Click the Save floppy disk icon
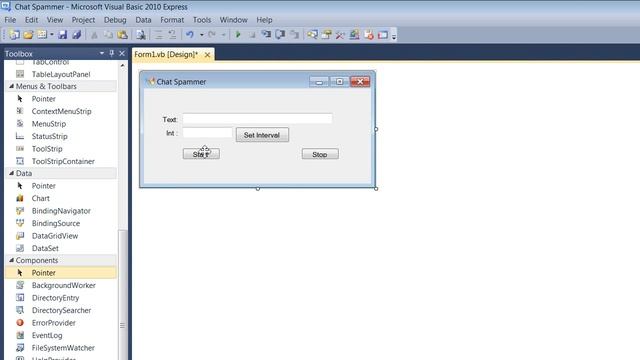The width and height of the screenshot is (640, 360). tap(62, 35)
